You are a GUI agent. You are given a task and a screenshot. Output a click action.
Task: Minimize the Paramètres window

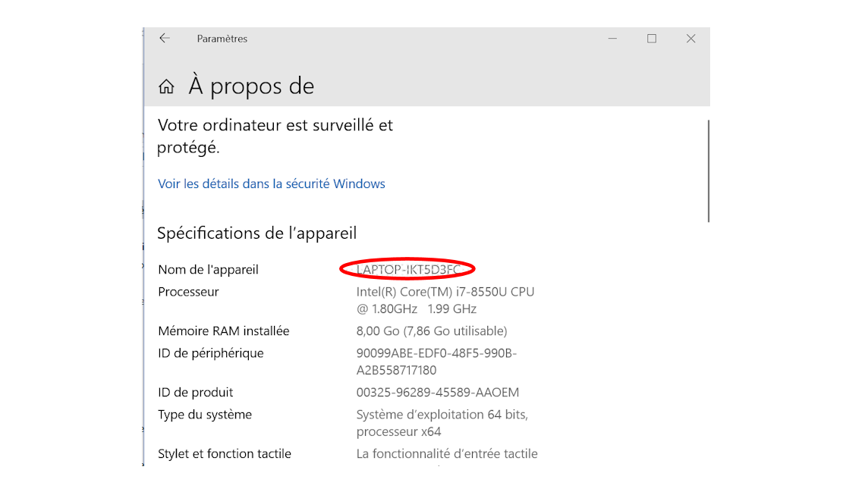(x=612, y=39)
